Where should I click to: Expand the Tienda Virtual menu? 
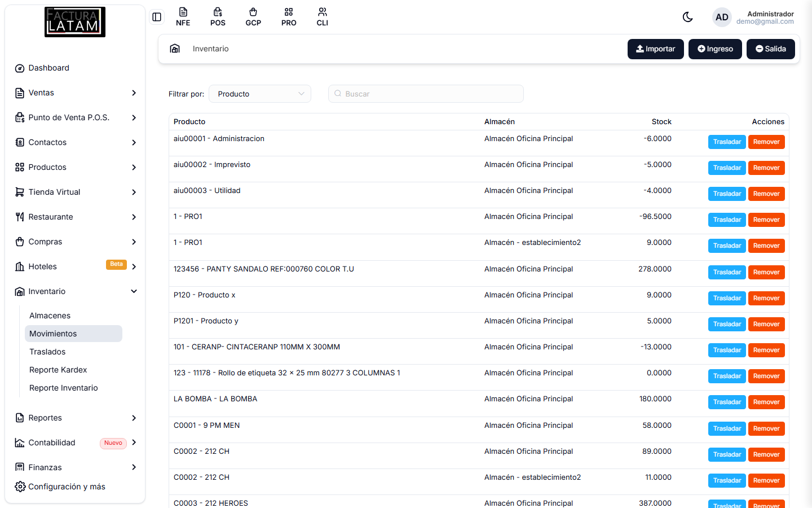click(76, 192)
